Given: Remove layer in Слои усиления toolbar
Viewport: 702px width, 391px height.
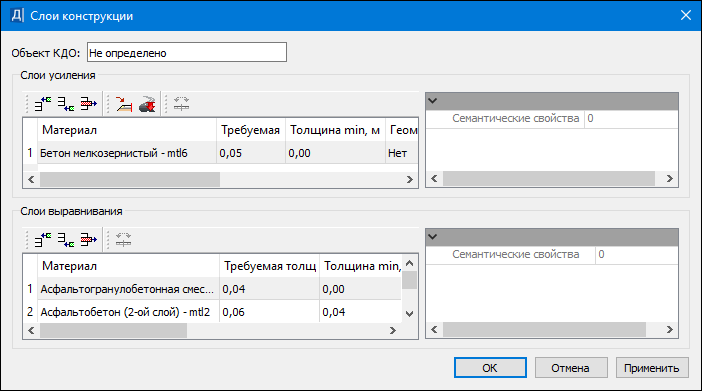Looking at the screenshot, I should [x=89, y=104].
